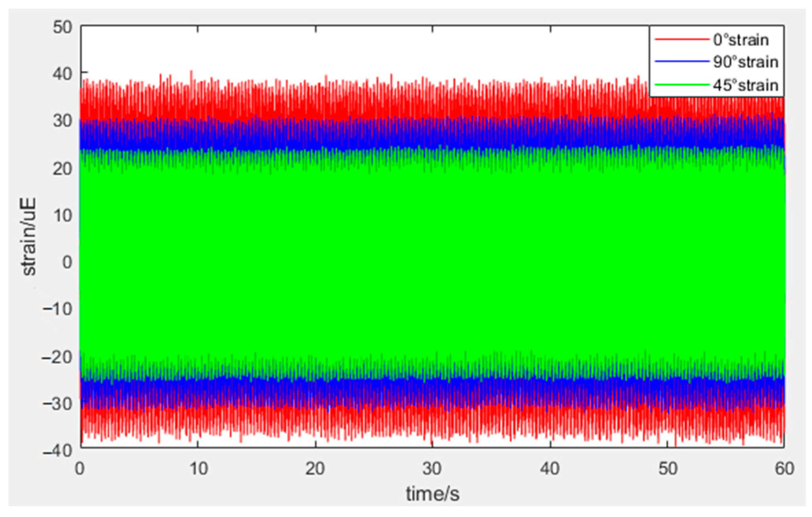
Task: Click y-axis tick label −40
Action: pyautogui.click(x=57, y=450)
